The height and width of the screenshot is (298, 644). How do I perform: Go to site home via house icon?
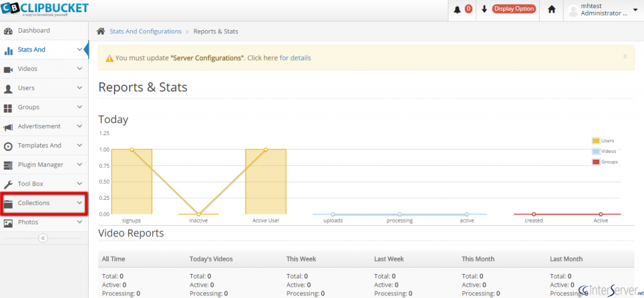coord(552,9)
